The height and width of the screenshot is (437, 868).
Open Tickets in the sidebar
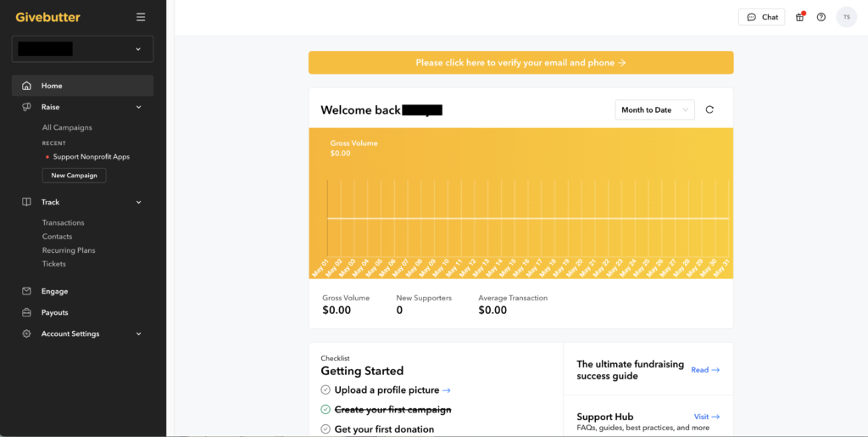[x=53, y=264]
